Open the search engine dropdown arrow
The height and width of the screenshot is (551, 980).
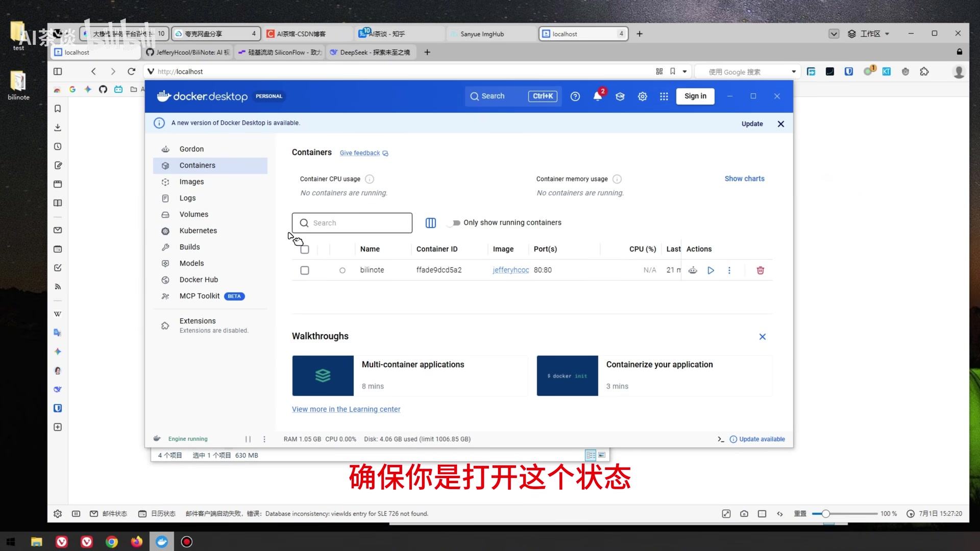coord(794,71)
